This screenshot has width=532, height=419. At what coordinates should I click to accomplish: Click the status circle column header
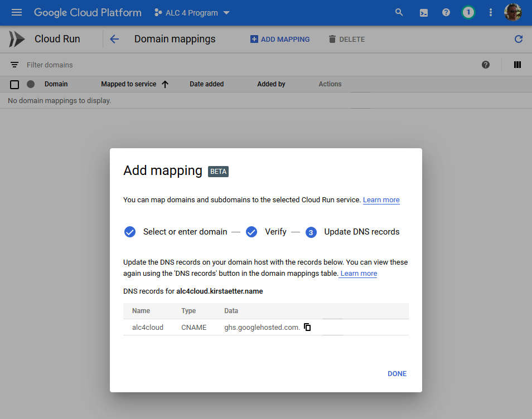(x=31, y=84)
